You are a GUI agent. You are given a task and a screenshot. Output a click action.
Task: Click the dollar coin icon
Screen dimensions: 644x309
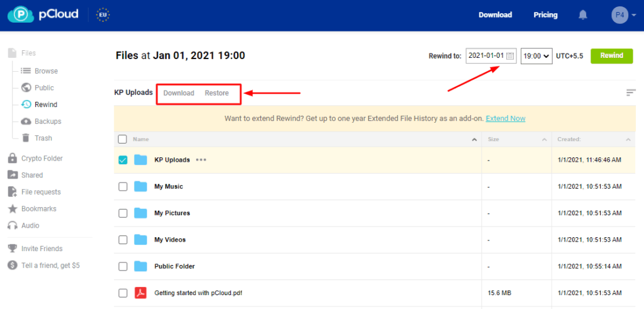tap(13, 266)
